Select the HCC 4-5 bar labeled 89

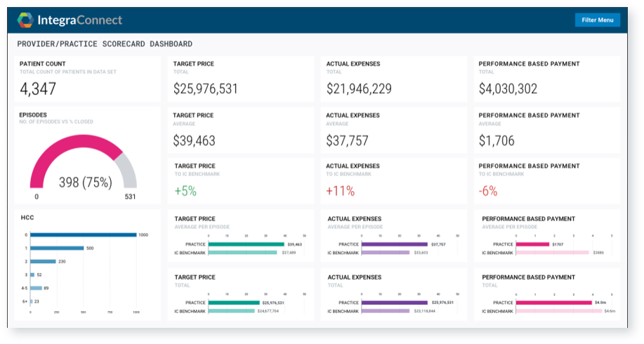(36, 288)
